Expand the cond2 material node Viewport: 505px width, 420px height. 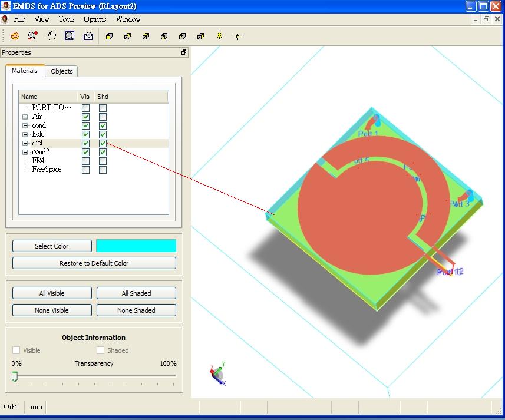[x=25, y=152]
